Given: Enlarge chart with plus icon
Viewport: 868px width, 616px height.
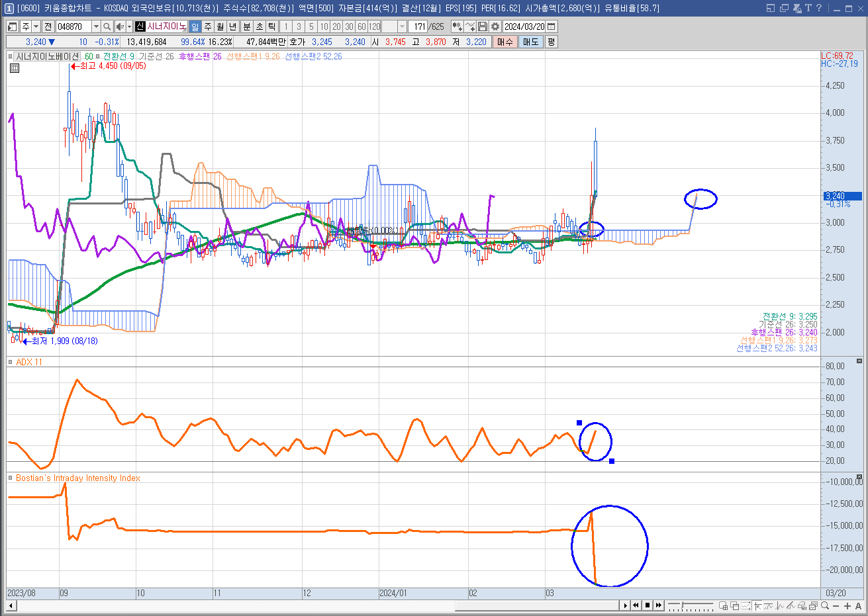Looking at the screenshot, I should tap(847, 605).
